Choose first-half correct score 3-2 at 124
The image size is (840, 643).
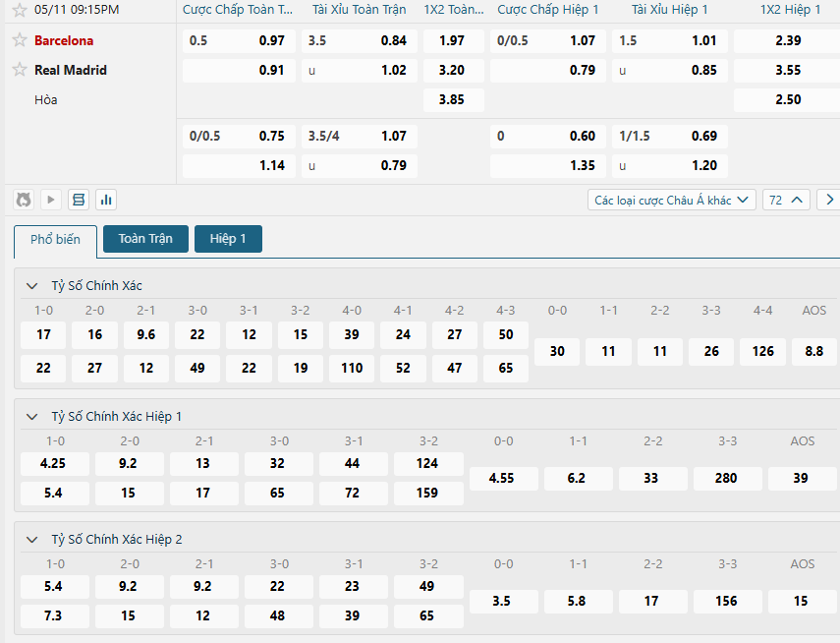tap(428, 464)
